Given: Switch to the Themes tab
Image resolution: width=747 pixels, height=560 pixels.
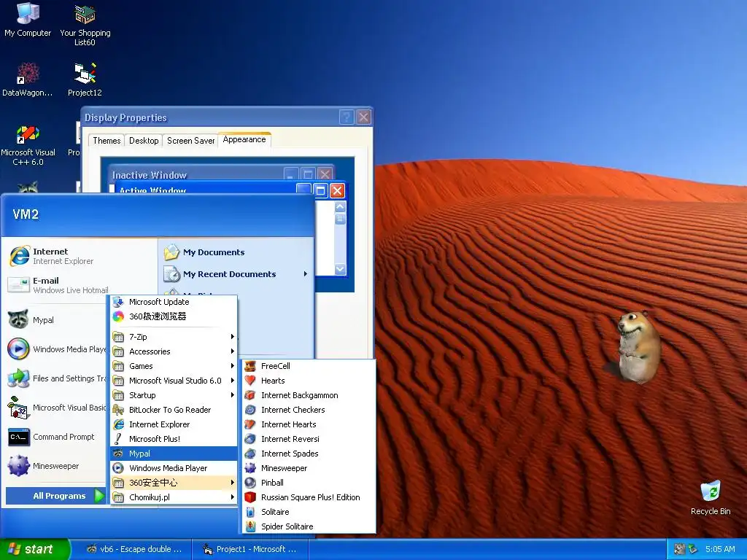Looking at the screenshot, I should (x=107, y=141).
